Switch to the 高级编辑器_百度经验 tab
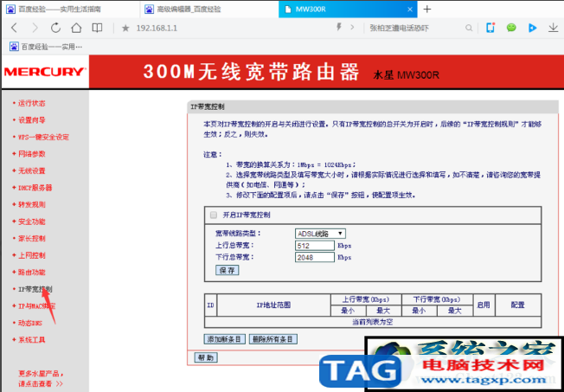The height and width of the screenshot is (392, 564). click(208, 10)
